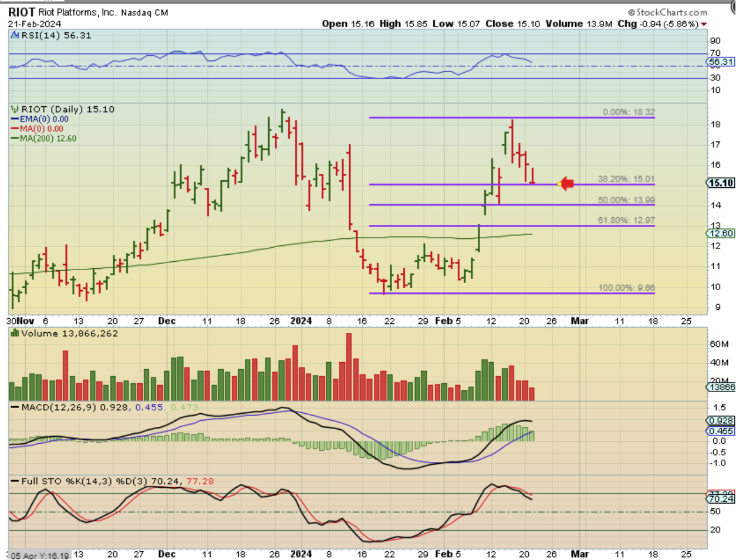Click the 100.00%: 9.66 Fibonacci label
This screenshot has height=560, width=736.
click(626, 288)
